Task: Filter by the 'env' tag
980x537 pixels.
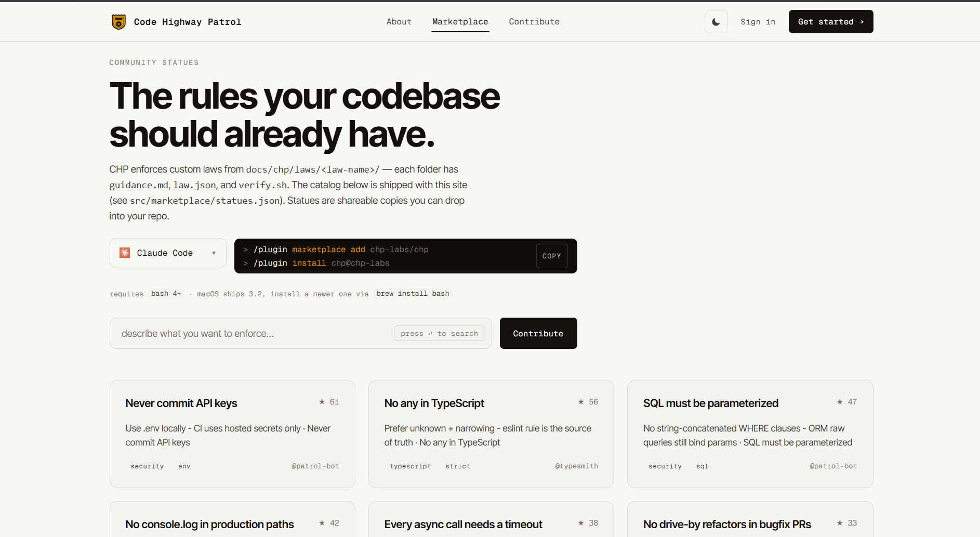Action: (x=184, y=466)
